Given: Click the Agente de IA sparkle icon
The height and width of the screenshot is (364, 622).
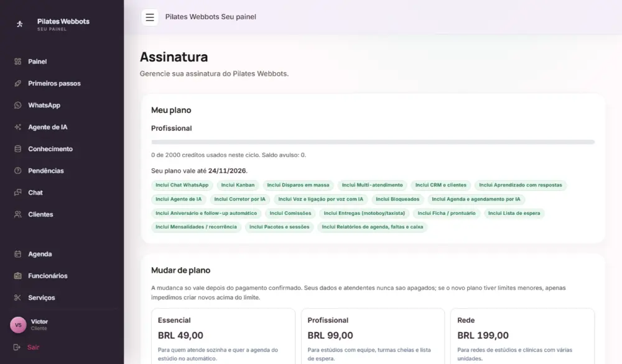Looking at the screenshot, I should click(18, 127).
